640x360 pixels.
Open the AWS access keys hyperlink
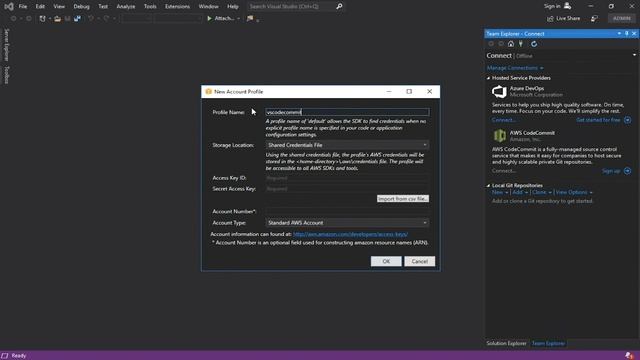click(350, 234)
